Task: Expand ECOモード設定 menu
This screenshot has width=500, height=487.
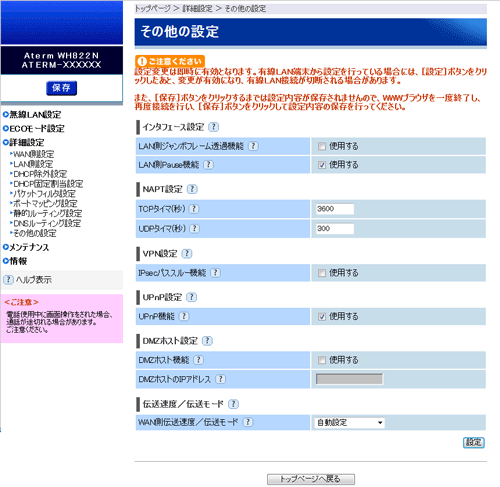Action: tap(34, 128)
